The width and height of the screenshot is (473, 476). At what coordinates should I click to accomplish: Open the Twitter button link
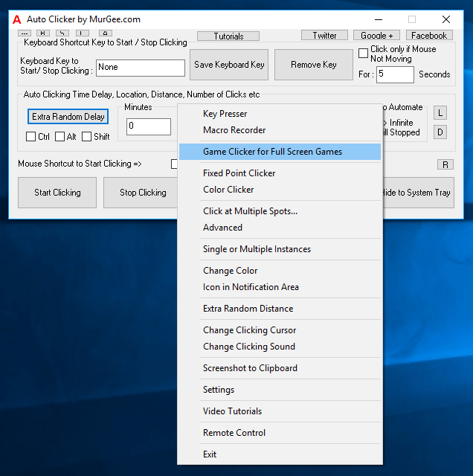coord(324,35)
